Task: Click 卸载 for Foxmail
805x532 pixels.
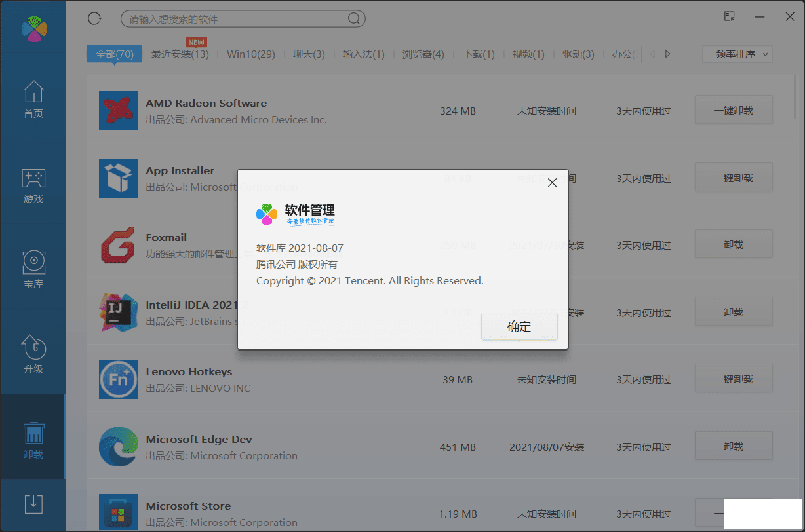Action: tap(734, 244)
